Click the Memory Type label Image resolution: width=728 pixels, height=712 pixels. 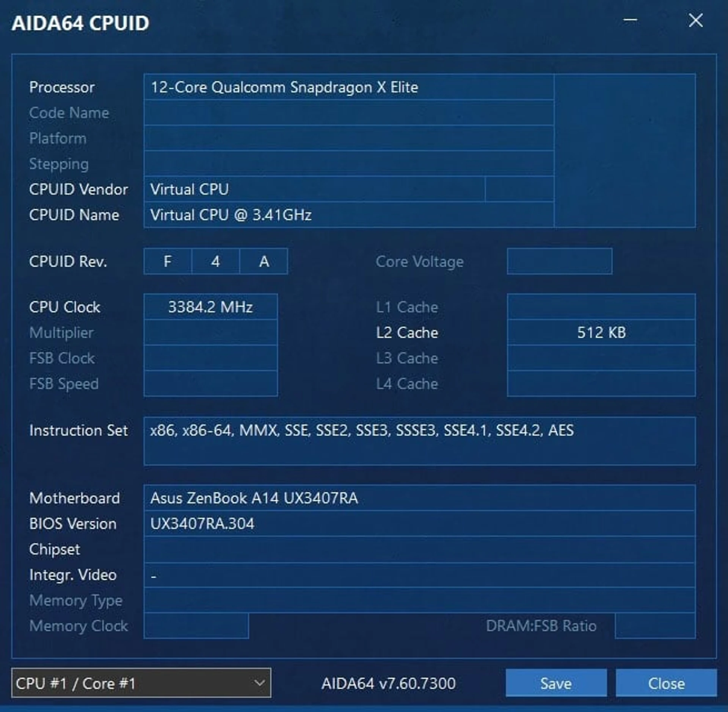pos(76,601)
